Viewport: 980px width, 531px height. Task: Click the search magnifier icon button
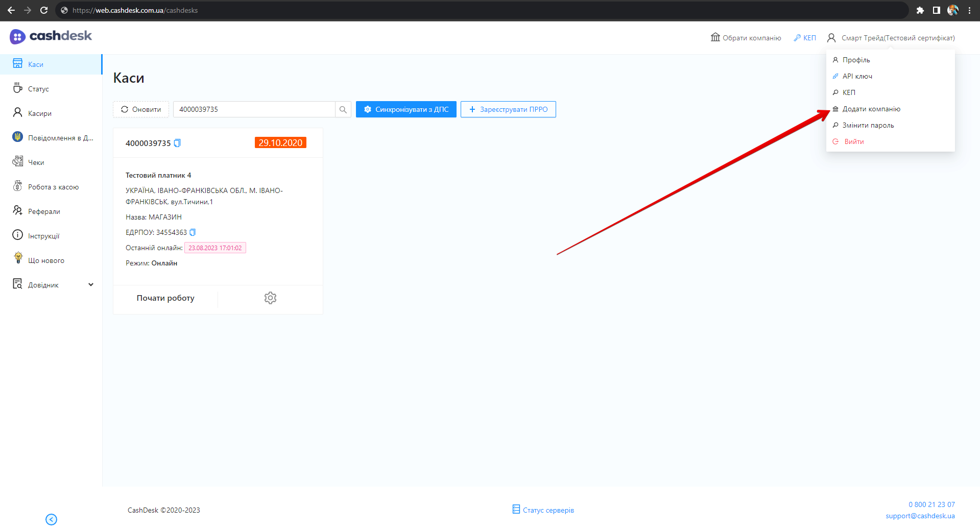pyautogui.click(x=343, y=109)
